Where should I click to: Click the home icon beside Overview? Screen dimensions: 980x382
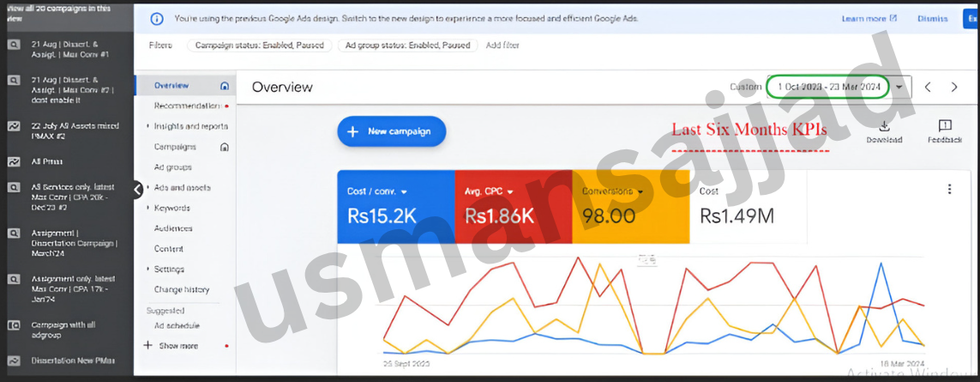[225, 86]
